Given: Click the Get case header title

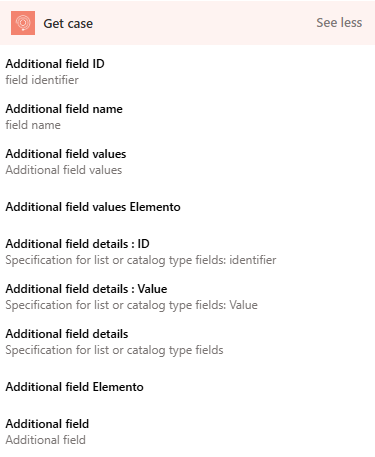Looking at the screenshot, I should coord(68,24).
